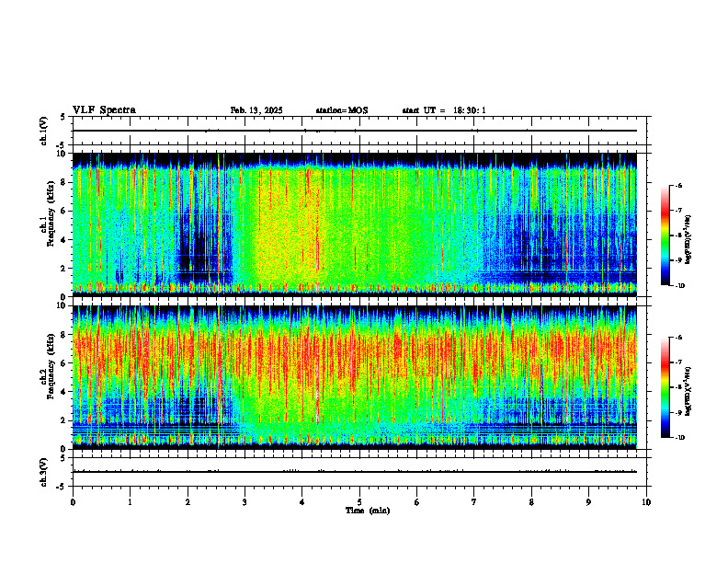Click the "station=MOS" header label
Viewport: 728px width, 563px height.
[x=342, y=110]
